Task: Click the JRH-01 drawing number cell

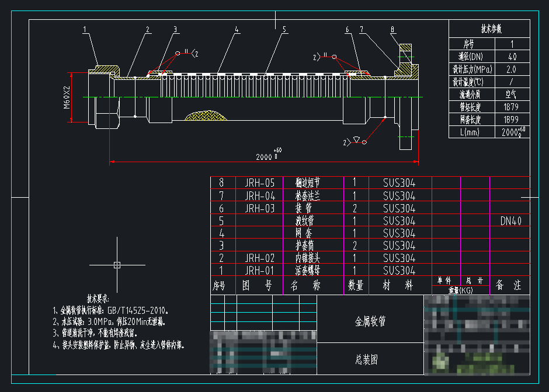Action: (259, 270)
